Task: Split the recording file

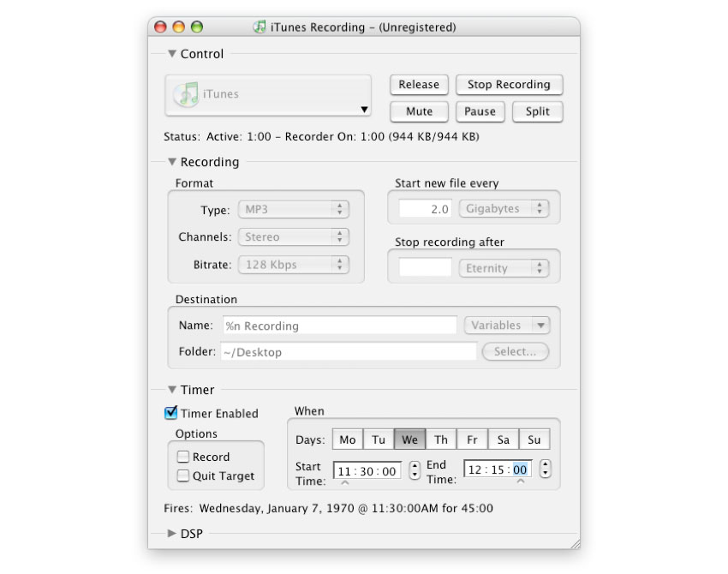Action: pos(538,111)
